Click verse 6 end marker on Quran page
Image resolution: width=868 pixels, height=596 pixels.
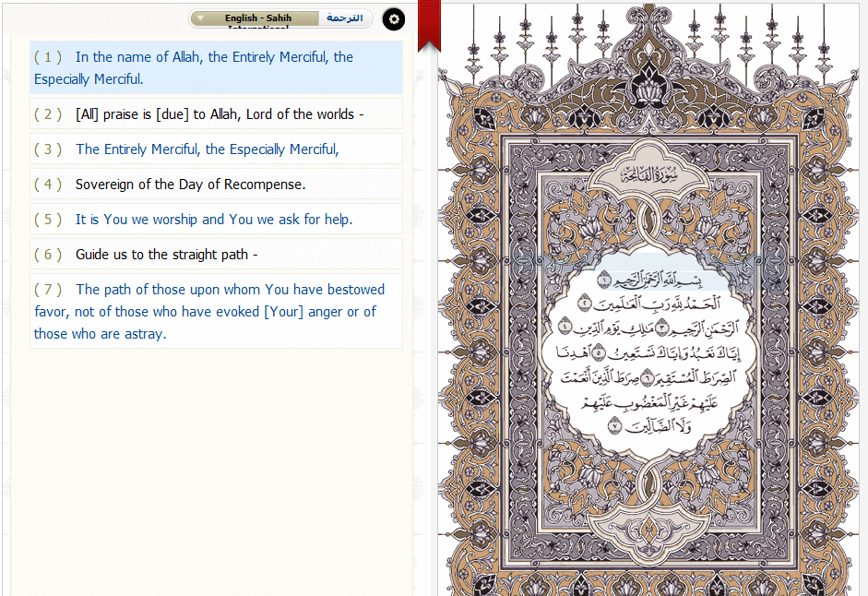pos(648,378)
